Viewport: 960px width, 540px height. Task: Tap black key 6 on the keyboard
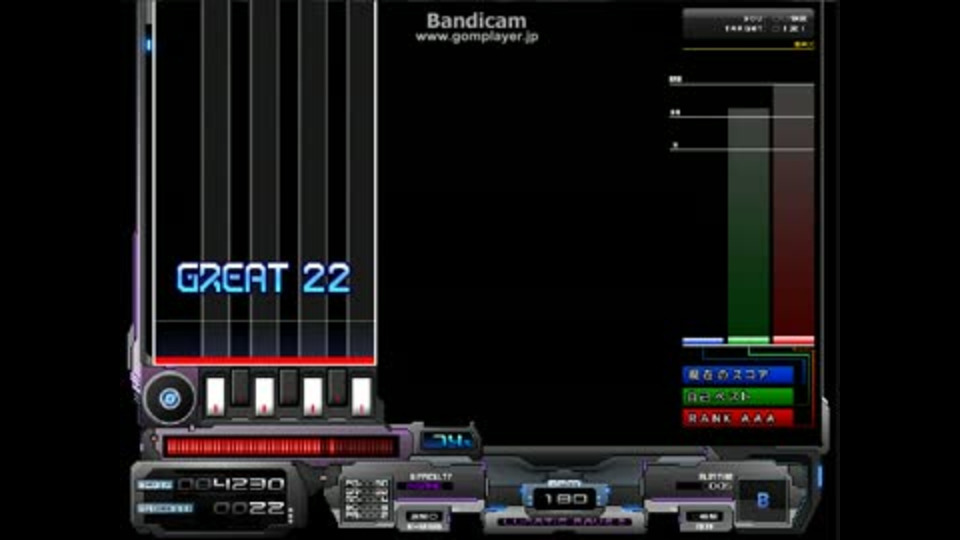337,388
